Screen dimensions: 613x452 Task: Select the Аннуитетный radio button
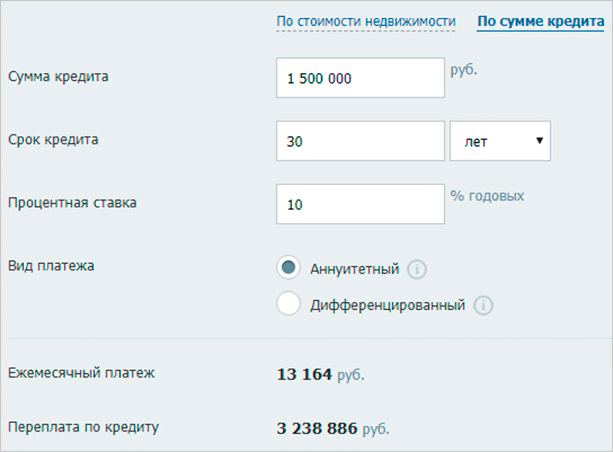pos(289,268)
